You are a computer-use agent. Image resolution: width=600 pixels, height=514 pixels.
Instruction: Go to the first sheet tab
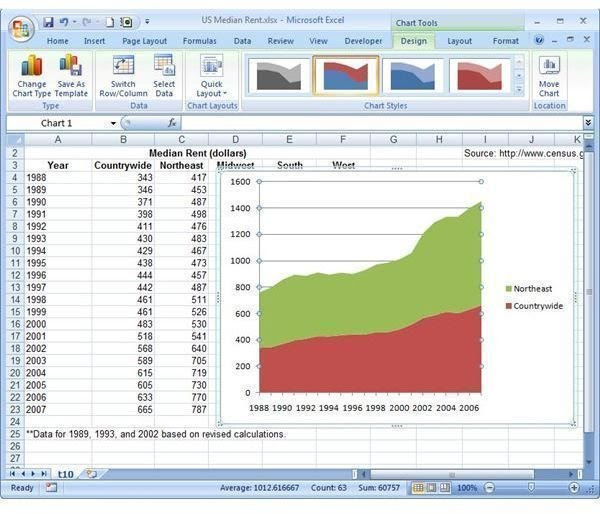click(13, 474)
